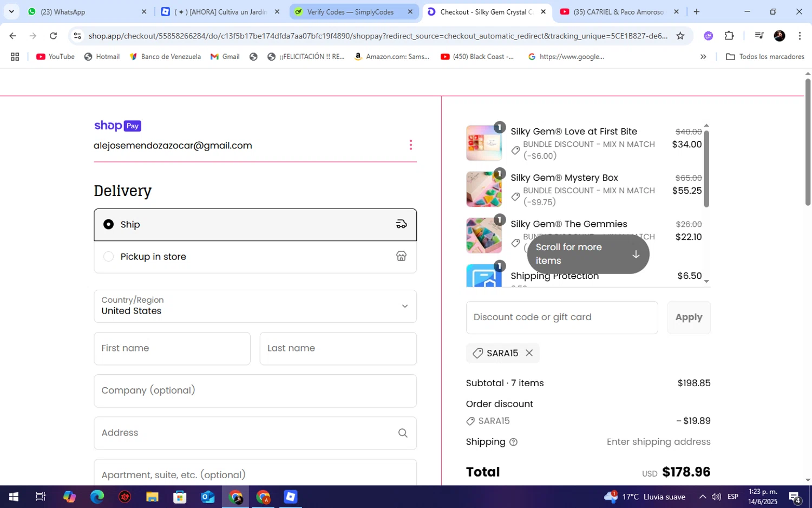The image size is (812, 508).
Task: Open the Gmail bookmark
Action: coord(225,56)
